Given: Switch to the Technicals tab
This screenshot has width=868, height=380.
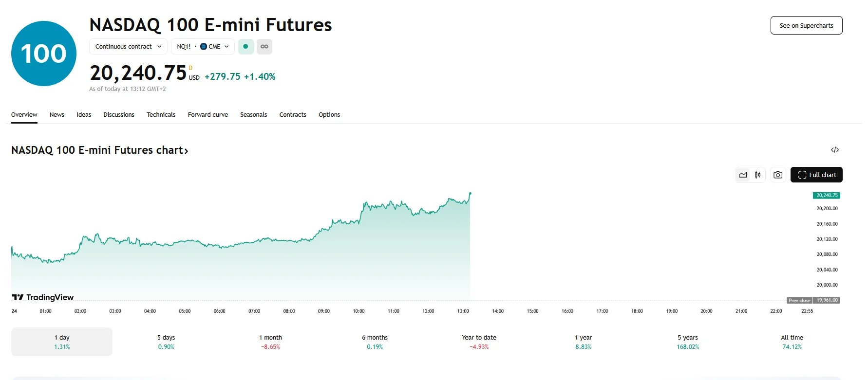Looking at the screenshot, I should [x=161, y=115].
